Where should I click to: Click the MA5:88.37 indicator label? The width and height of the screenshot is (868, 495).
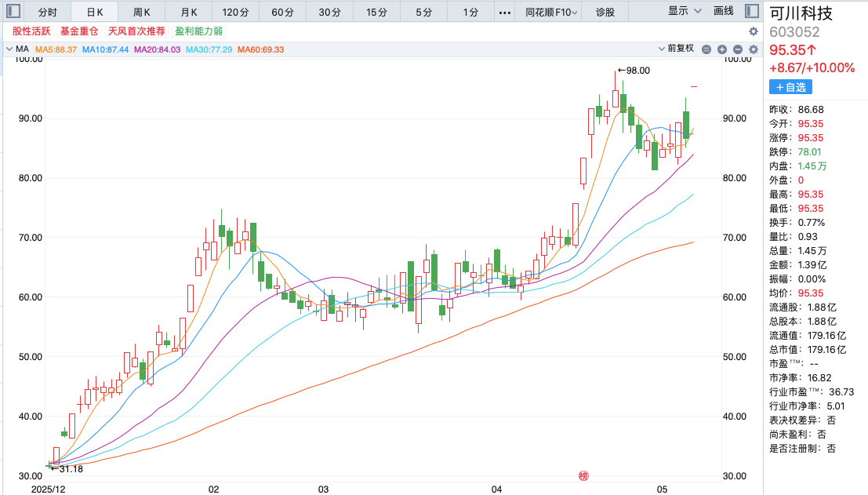tap(56, 49)
